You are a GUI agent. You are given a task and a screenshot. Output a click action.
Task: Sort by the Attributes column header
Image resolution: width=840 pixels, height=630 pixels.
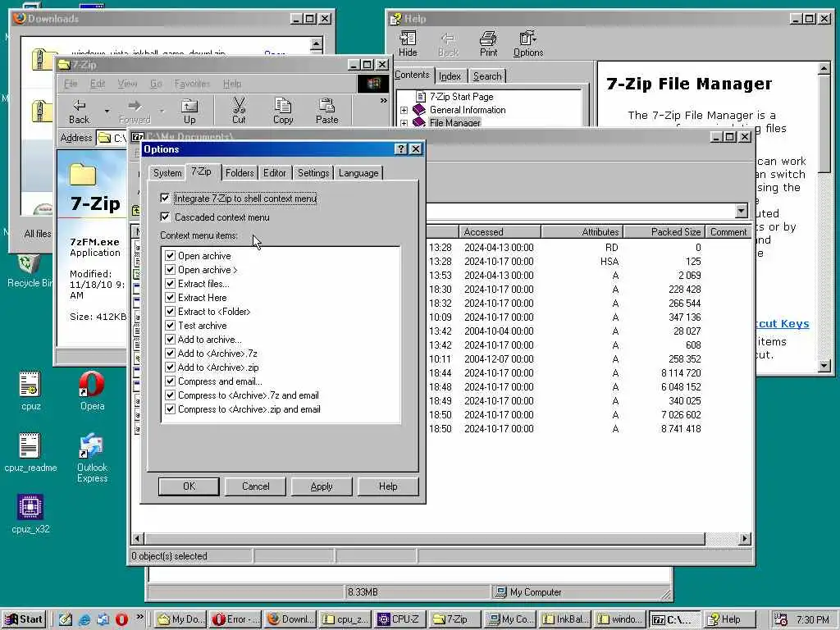582,232
